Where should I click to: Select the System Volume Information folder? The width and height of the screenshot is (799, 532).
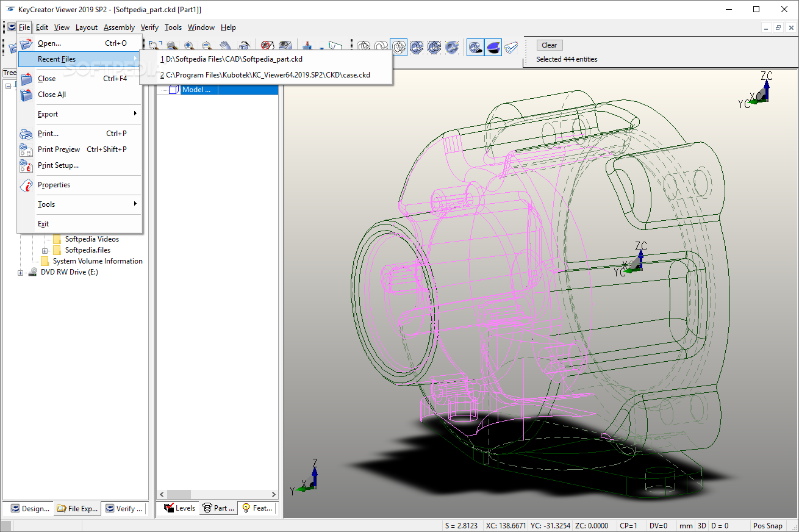pos(98,261)
